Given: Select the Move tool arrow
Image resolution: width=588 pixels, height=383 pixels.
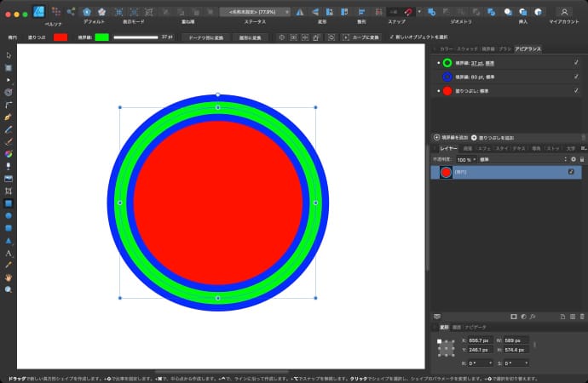Looking at the screenshot, I should pyautogui.click(x=9, y=55).
